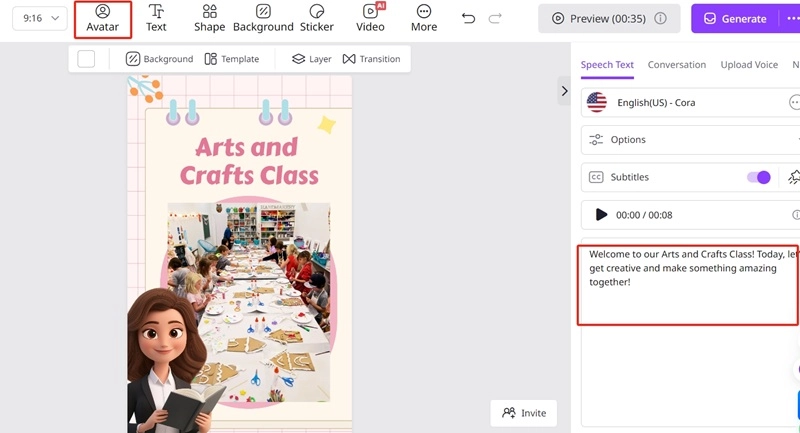The width and height of the screenshot is (800, 433).
Task: Redo the last action
Action: coord(495,18)
